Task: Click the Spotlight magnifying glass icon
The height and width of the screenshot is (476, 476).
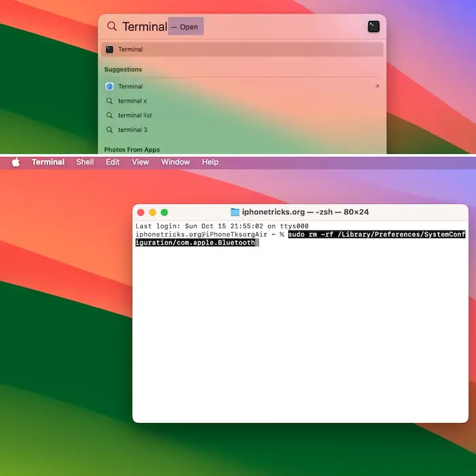Action: click(x=112, y=27)
